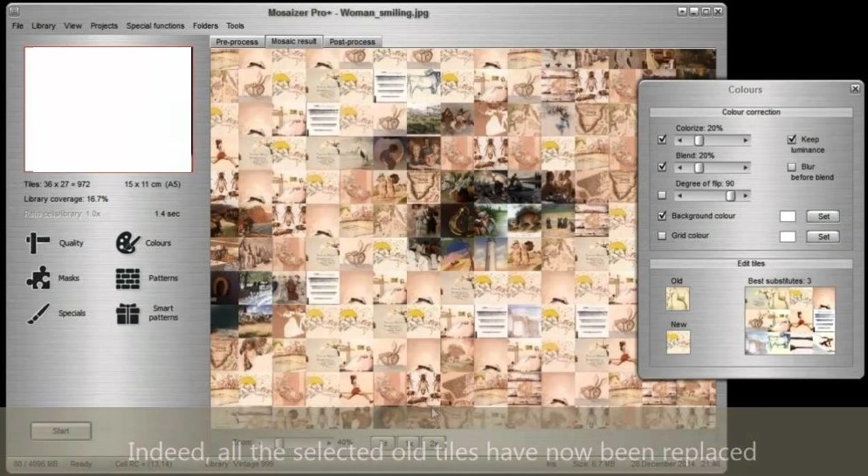Select the Mosaic result tab
Image resolution: width=868 pixels, height=476 pixels.
(x=294, y=41)
